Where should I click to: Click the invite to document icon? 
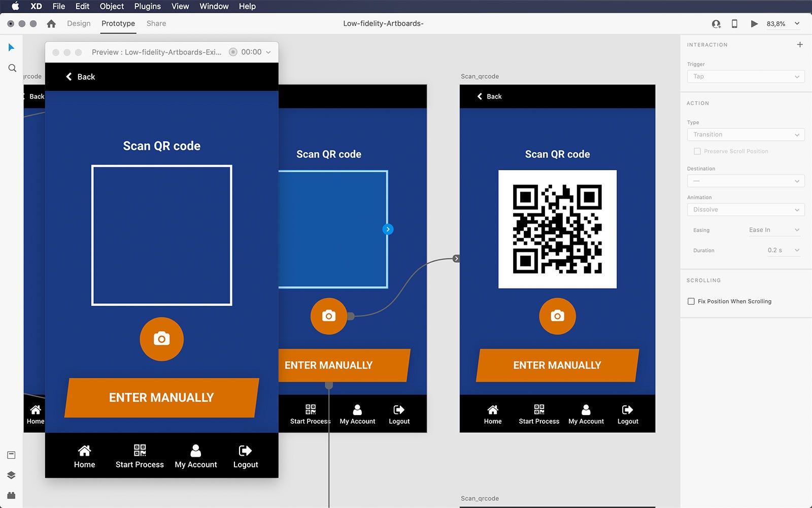(x=716, y=24)
